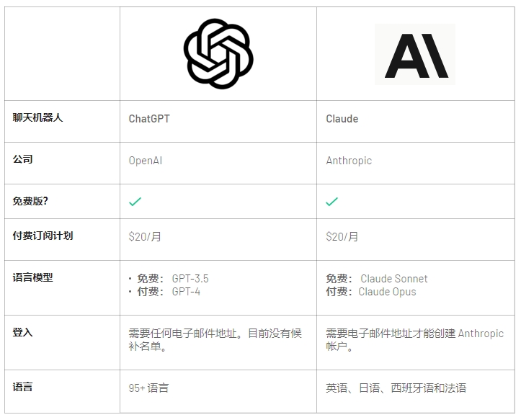The width and height of the screenshot is (521, 420).
Task: Click the green checkmark under ChatGPT column
Action: point(135,202)
